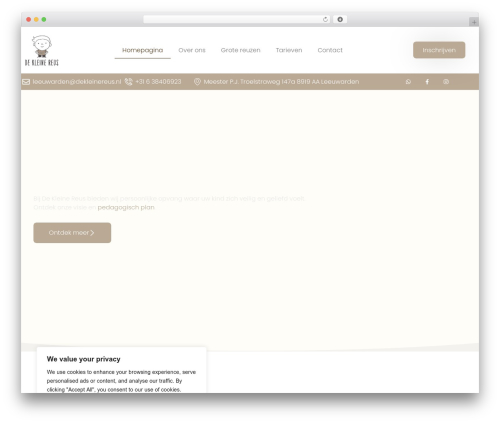Click the round extension icon beside the address bar

[x=340, y=19]
